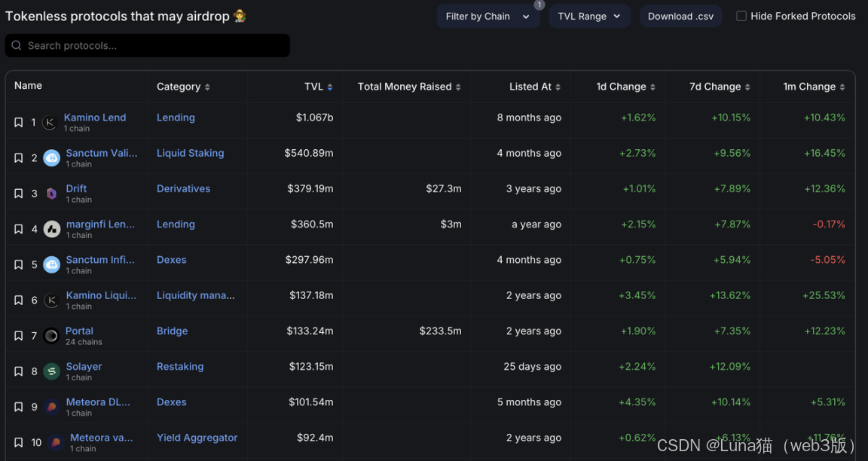This screenshot has height=461, width=868.
Task: Bookmark the Meteora vaults row
Action: [18, 442]
